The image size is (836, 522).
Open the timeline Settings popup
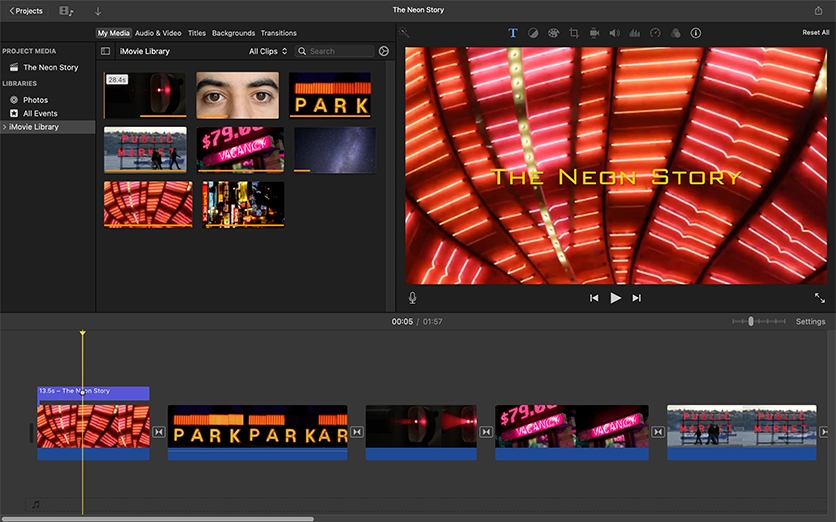click(810, 322)
